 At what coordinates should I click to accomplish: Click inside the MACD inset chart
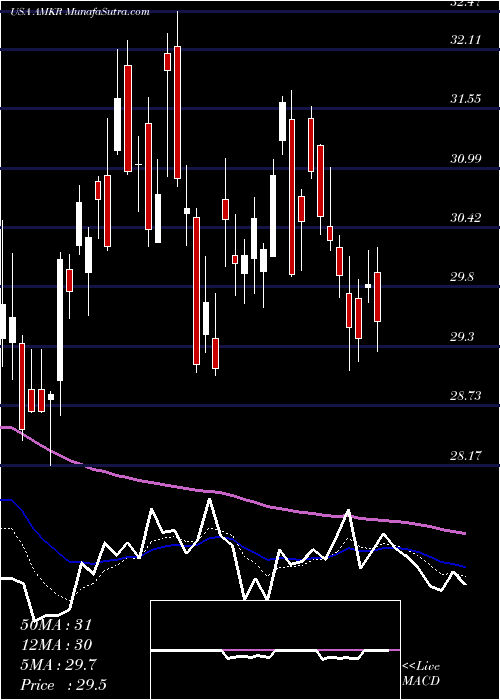pos(275,650)
